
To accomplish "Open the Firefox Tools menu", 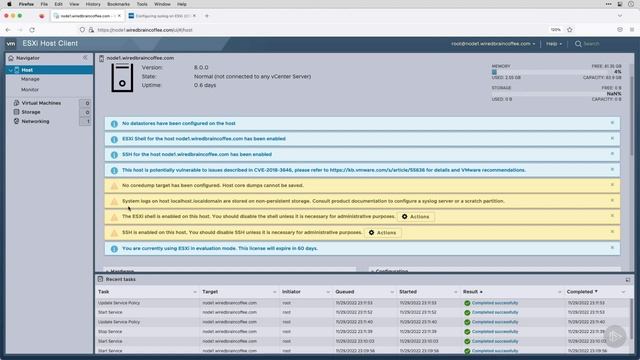I will pos(142,4).
